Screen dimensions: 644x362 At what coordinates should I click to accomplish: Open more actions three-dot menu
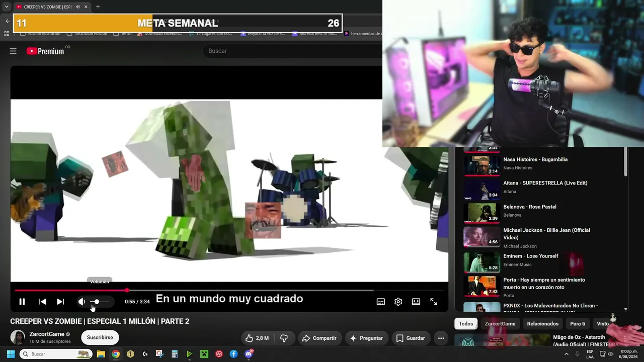(441, 338)
